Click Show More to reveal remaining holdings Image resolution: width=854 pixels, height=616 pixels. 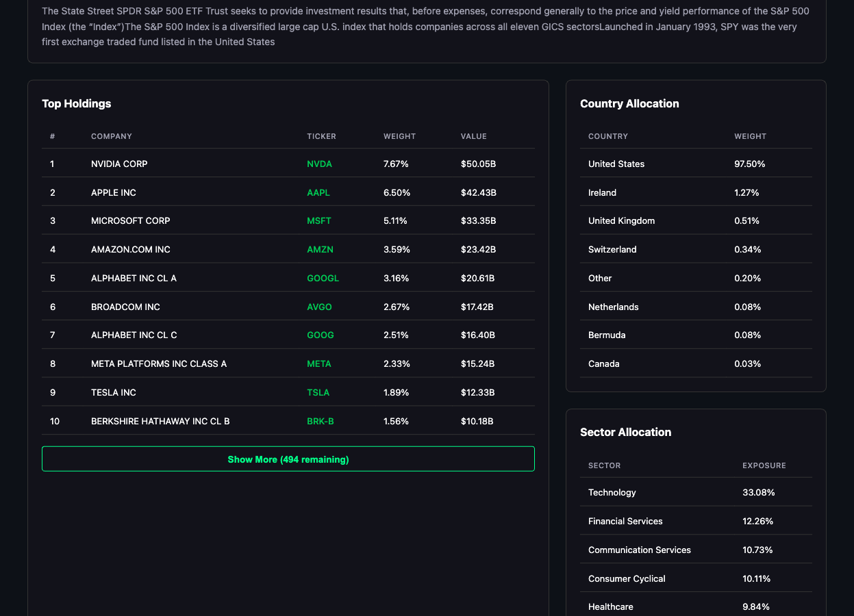click(x=288, y=459)
